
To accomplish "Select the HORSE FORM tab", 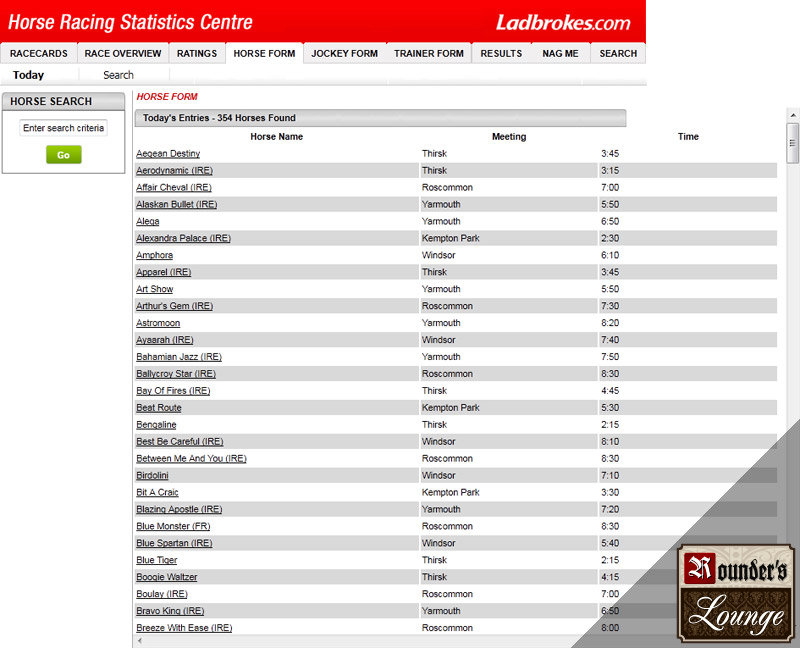I will coord(264,53).
